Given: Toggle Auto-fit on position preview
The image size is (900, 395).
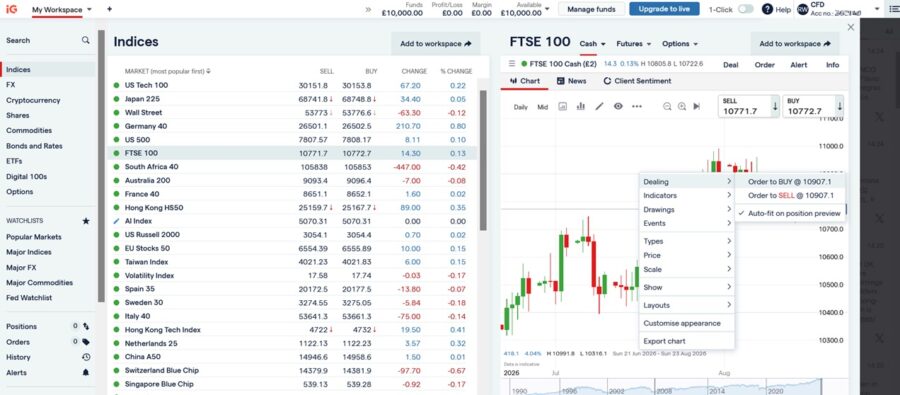Looking at the screenshot, I should 790,213.
